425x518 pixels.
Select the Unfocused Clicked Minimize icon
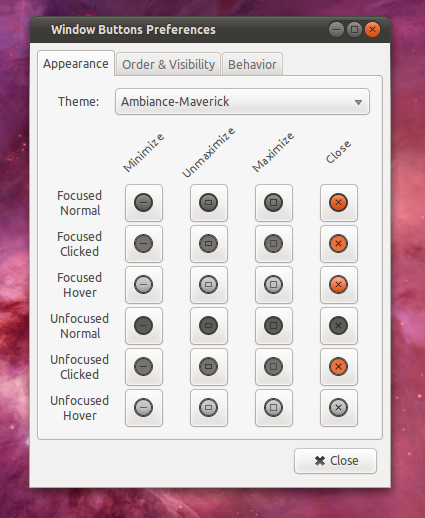coord(144,367)
